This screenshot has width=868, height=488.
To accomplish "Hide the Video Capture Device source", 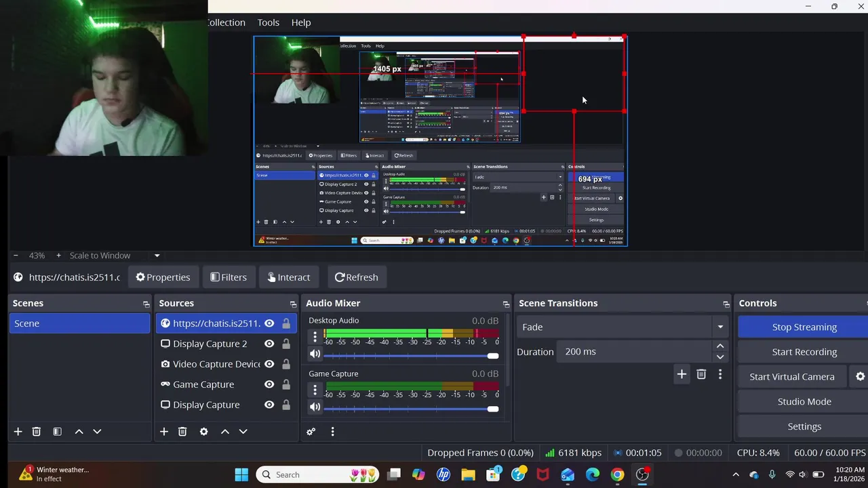I will (269, 364).
